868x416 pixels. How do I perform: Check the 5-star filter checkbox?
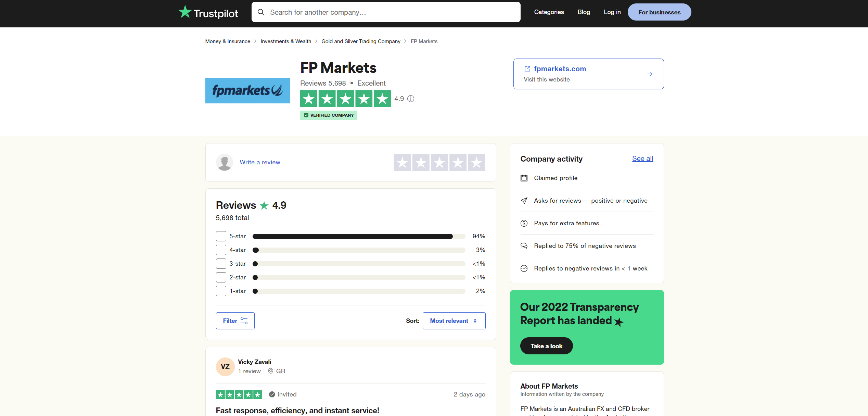(221, 236)
